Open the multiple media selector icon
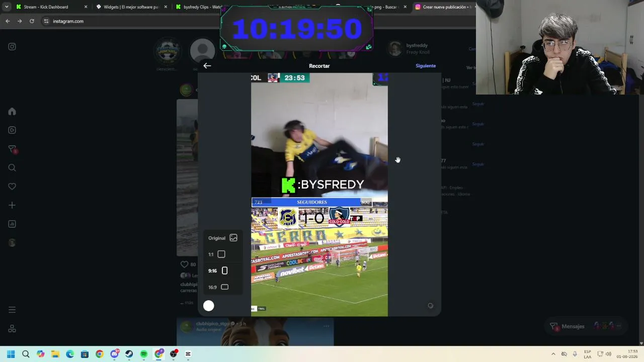Screen dimensions: 644x362 point(430,306)
